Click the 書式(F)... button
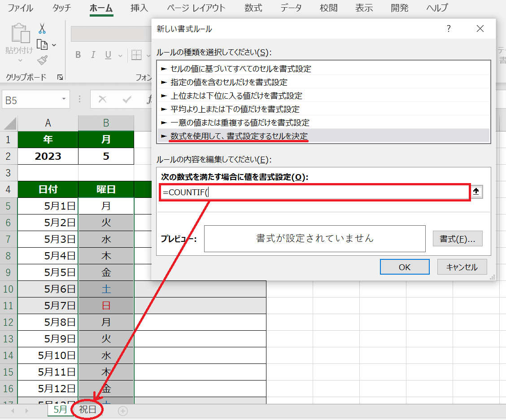The width and height of the screenshot is (506, 420). click(457, 239)
